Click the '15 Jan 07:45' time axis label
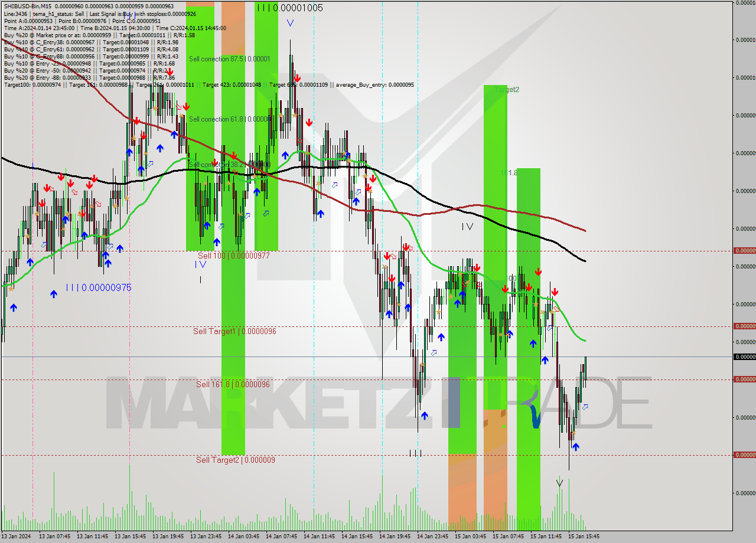This screenshot has width=756, height=543. point(508,537)
